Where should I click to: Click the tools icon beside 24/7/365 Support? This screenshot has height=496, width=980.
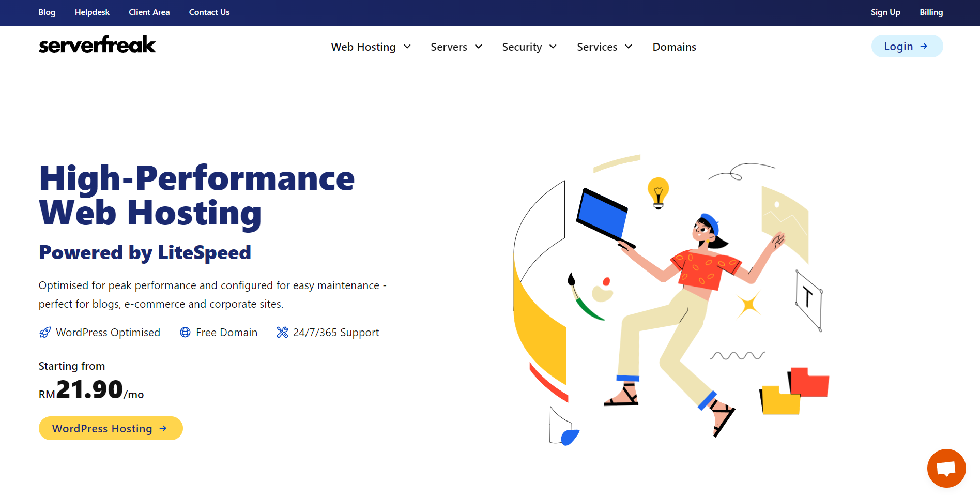pyautogui.click(x=282, y=333)
